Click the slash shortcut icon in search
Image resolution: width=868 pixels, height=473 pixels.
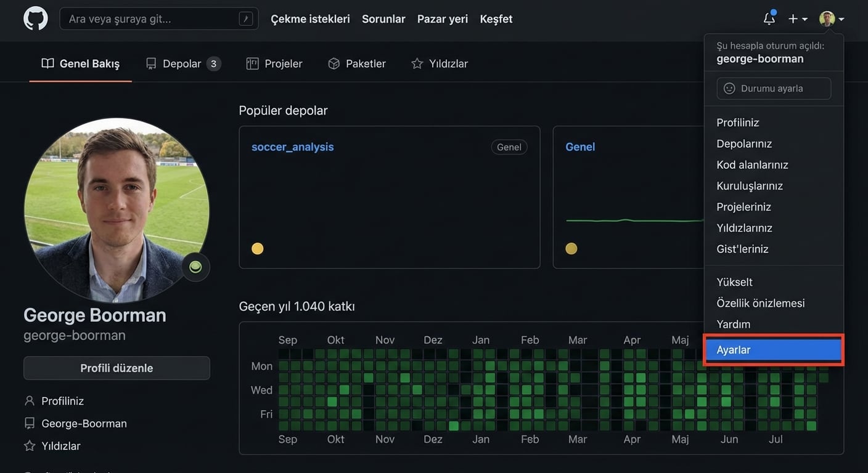[x=245, y=19]
